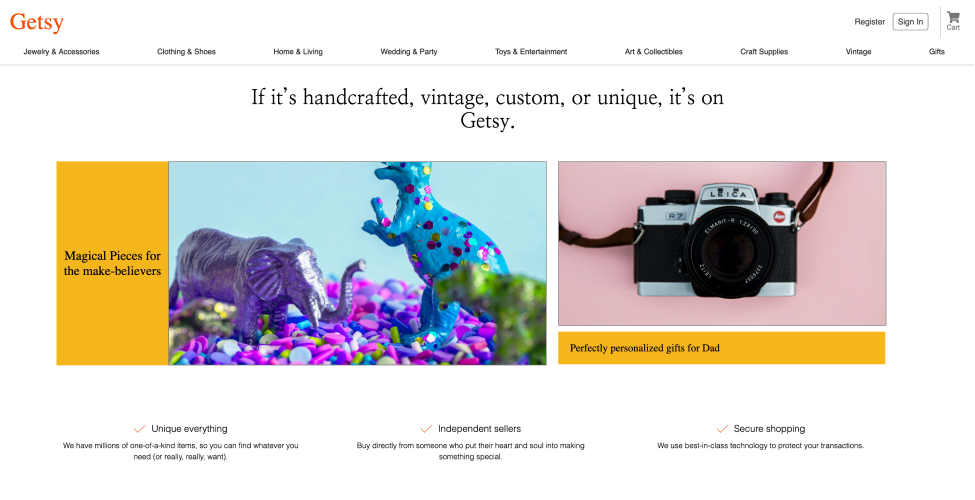
Task: Open the shopping cart icon
Action: 953,17
